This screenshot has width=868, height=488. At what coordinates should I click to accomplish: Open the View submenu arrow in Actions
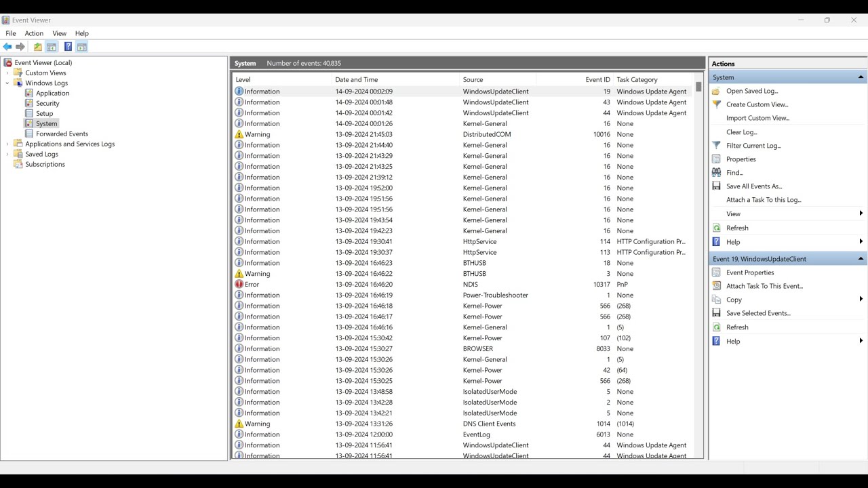tap(861, 213)
